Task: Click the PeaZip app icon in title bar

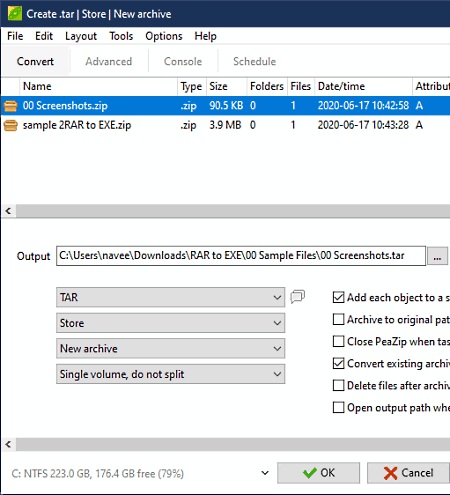Action: tap(15, 14)
